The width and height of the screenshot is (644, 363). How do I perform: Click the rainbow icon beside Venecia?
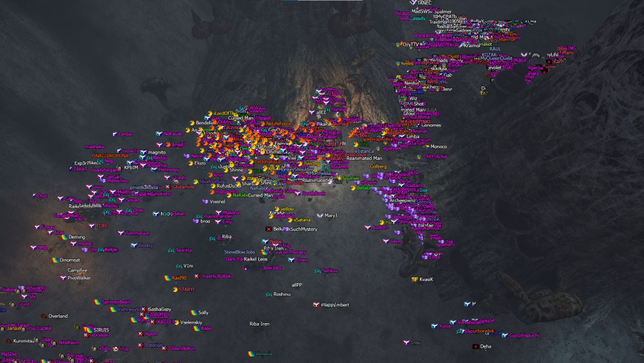(x=251, y=353)
